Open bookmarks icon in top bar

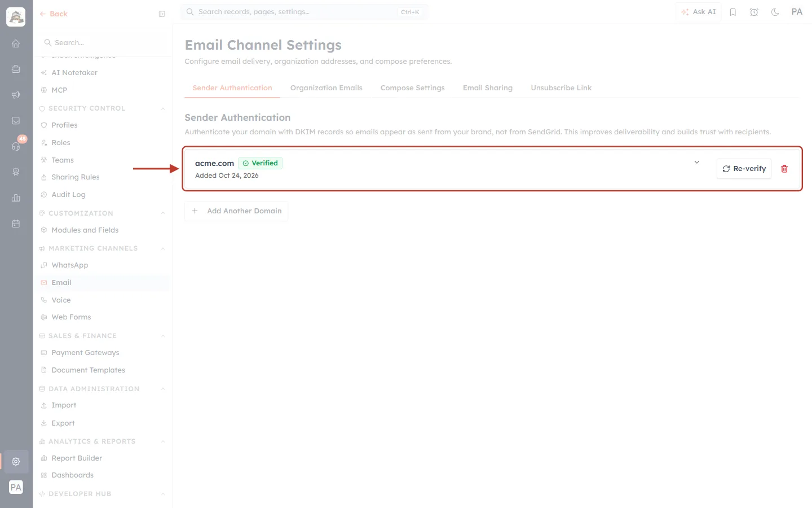click(733, 12)
